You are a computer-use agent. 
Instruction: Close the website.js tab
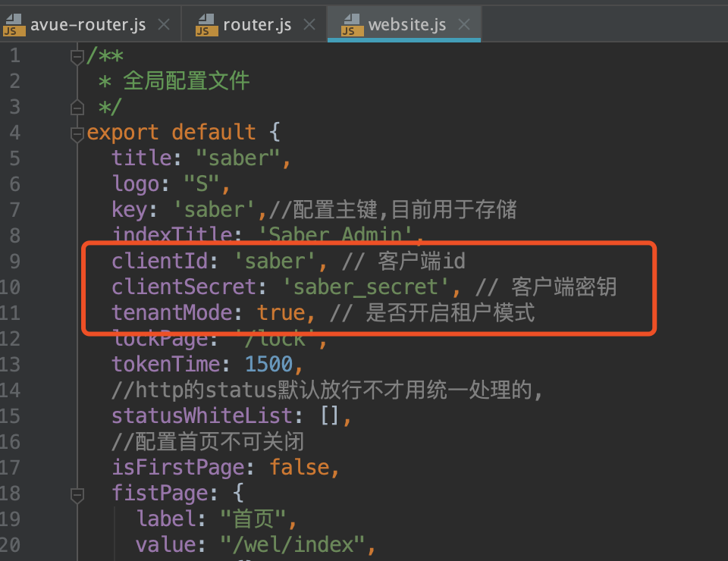tap(463, 24)
